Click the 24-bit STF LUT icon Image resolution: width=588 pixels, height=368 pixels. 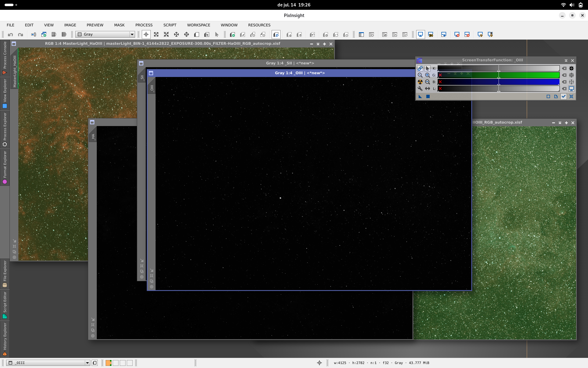pos(431,35)
